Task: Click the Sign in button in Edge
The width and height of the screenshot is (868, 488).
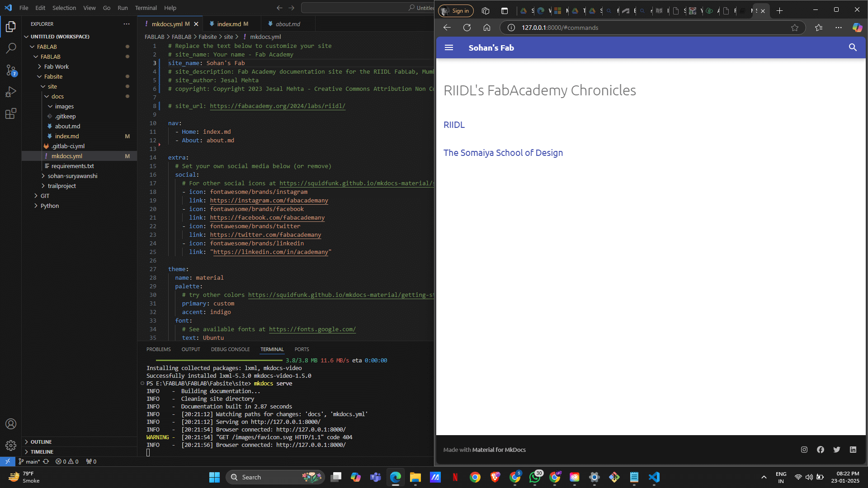Action: click(x=456, y=11)
